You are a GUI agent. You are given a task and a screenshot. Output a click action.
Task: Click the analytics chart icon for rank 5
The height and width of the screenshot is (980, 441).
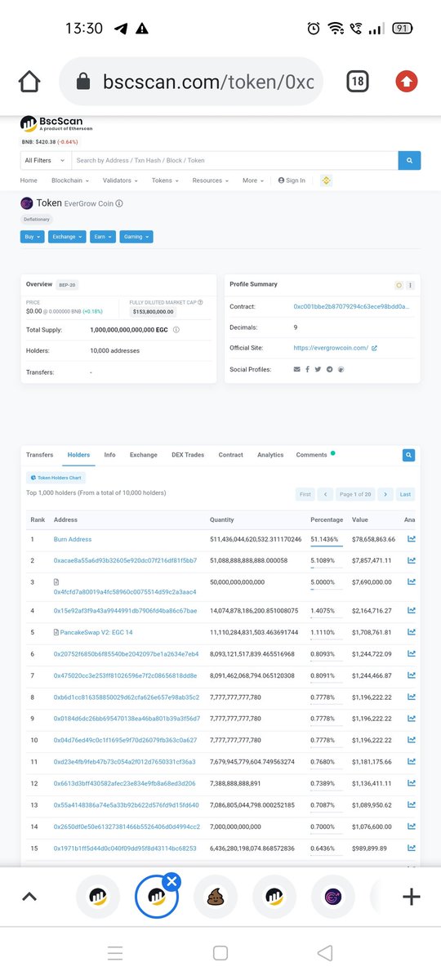tap(412, 632)
